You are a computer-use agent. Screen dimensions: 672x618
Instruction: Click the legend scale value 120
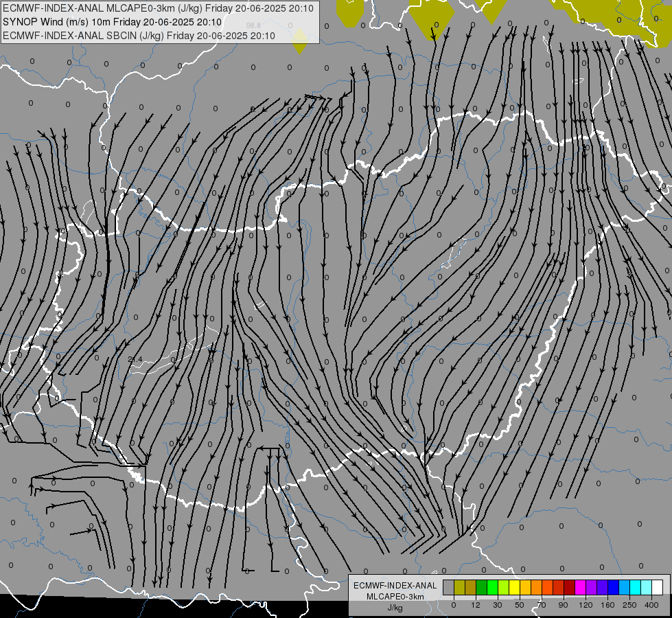click(586, 605)
